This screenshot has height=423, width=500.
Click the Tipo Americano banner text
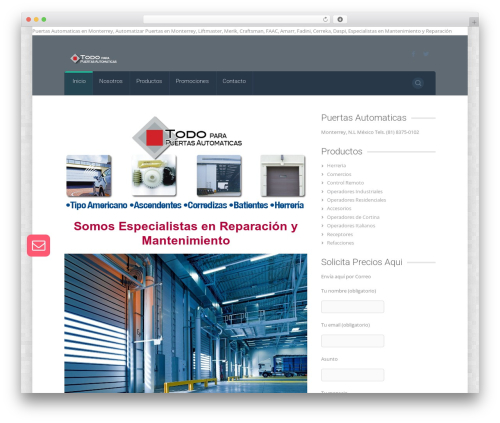click(97, 205)
